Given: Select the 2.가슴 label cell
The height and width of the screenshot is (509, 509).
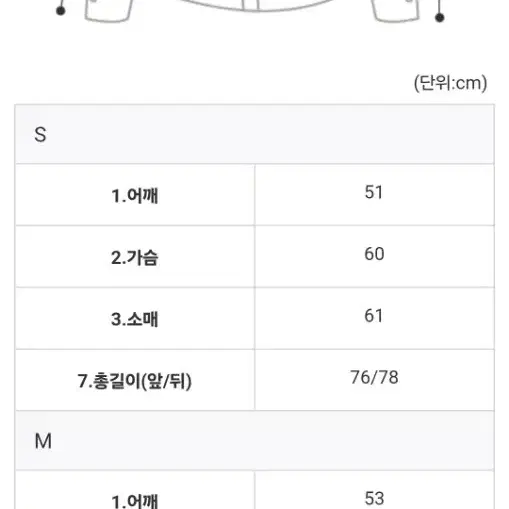Looking at the screenshot, I should coord(135,257).
